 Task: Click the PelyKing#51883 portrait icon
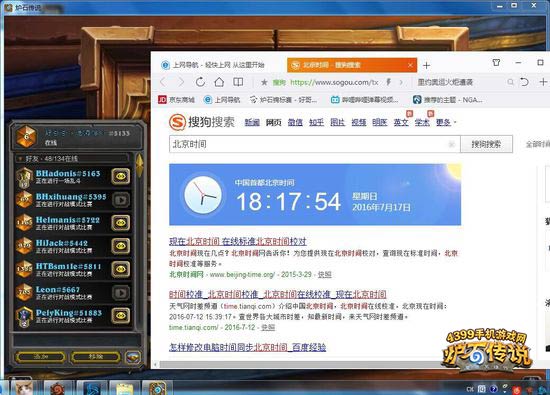coord(24,317)
